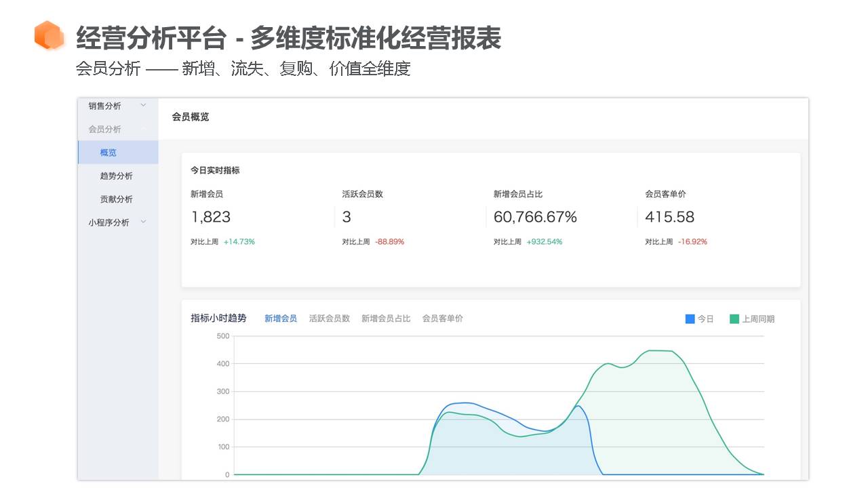The width and height of the screenshot is (868, 488).
Task: Open 趋势分析 sidebar item
Action: click(x=117, y=176)
